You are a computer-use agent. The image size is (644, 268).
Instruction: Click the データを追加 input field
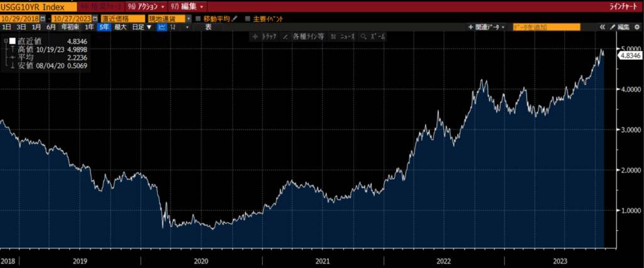click(x=545, y=28)
